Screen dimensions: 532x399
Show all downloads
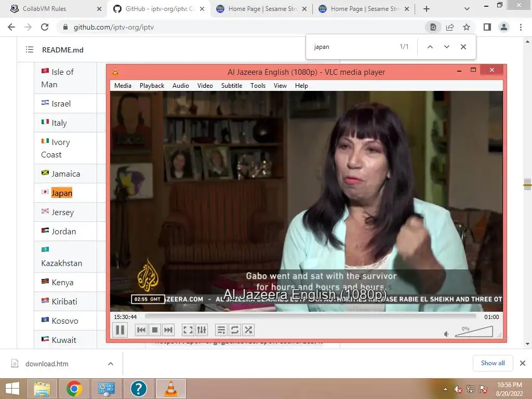click(493, 363)
